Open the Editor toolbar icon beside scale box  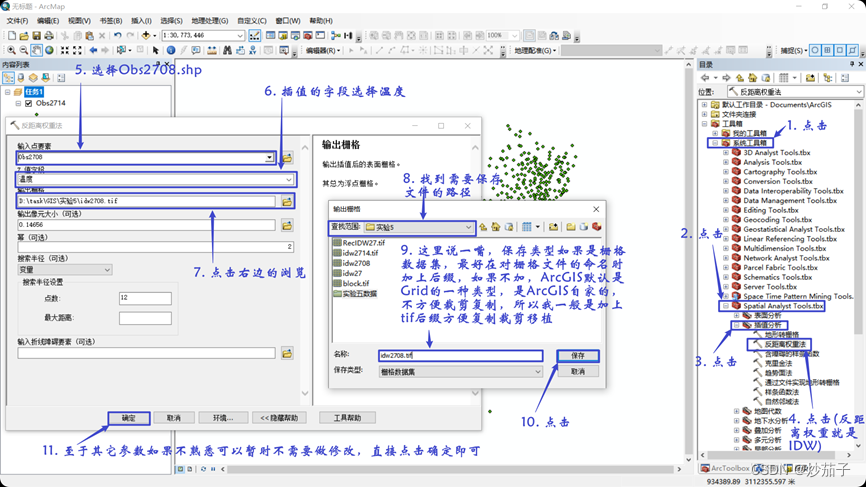click(x=255, y=36)
